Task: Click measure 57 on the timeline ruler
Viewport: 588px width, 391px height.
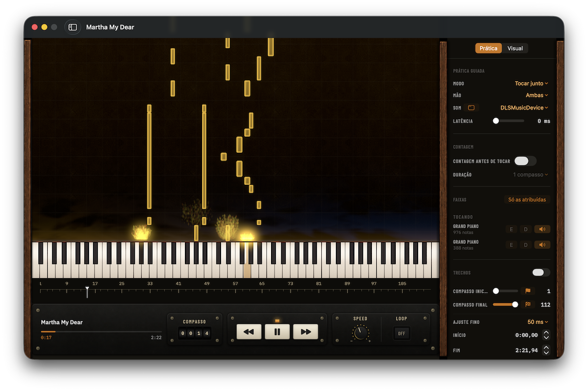Action: point(235,284)
